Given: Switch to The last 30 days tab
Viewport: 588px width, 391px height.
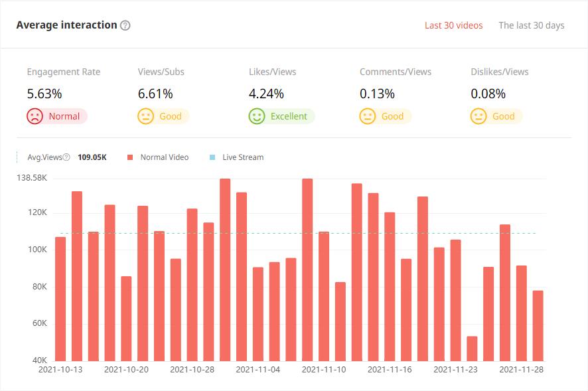Looking at the screenshot, I should (x=531, y=25).
